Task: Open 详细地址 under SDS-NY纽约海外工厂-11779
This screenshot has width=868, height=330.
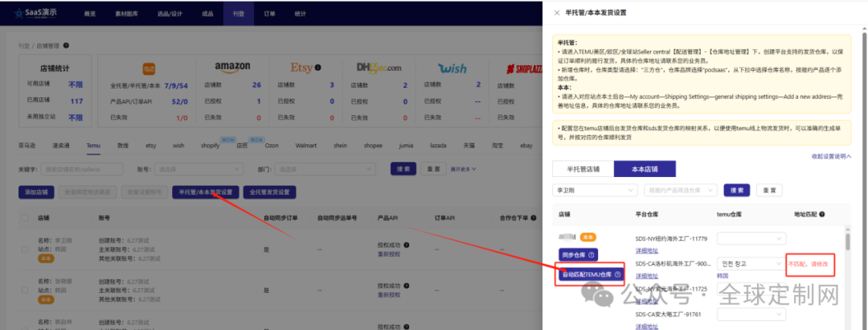Action: pos(646,250)
